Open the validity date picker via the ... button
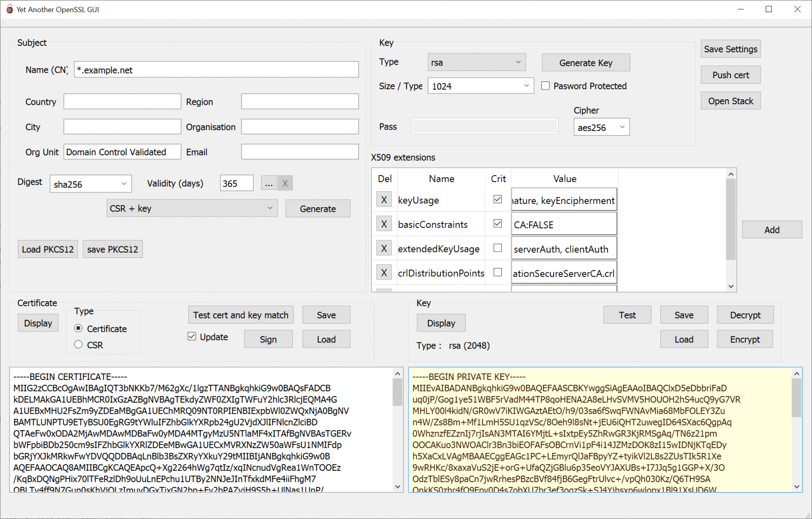Viewport: 812px width, 519px height. tap(269, 183)
